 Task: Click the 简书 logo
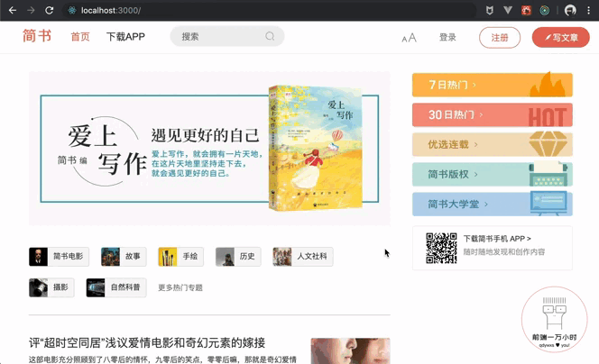tap(37, 36)
